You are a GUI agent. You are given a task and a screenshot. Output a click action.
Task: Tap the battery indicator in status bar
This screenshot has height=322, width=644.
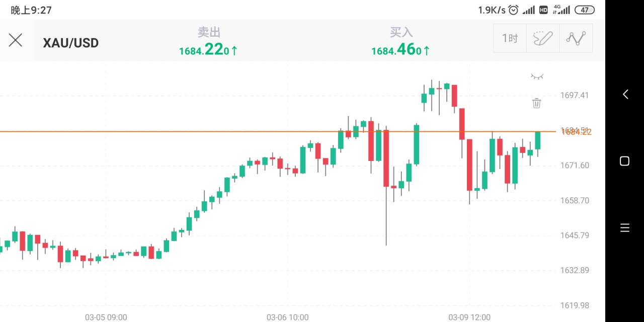[x=585, y=10]
